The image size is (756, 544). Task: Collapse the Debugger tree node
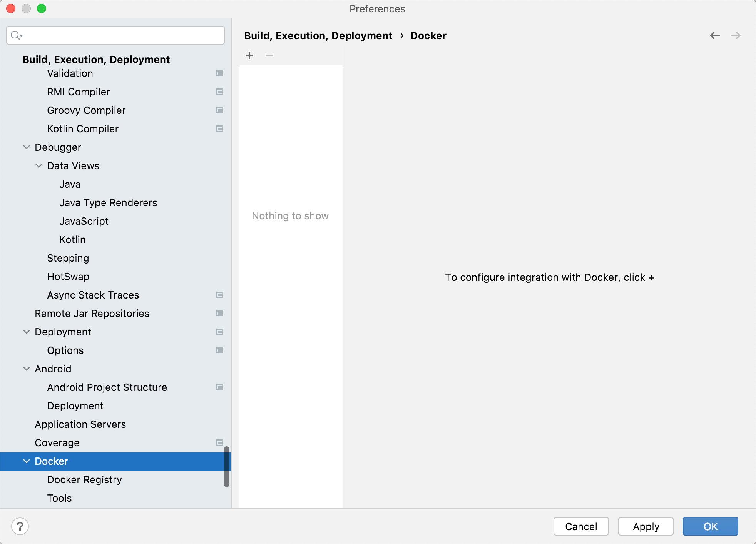tap(27, 147)
